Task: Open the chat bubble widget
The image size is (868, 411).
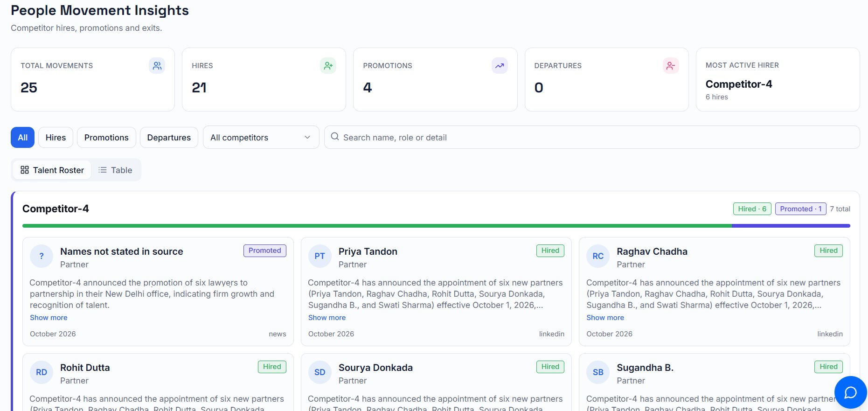Action: point(851,392)
